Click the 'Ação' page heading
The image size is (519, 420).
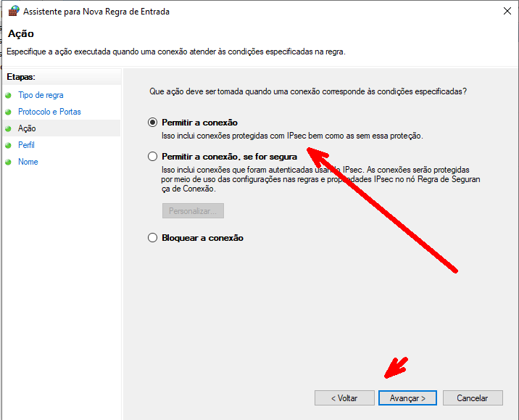tap(21, 33)
